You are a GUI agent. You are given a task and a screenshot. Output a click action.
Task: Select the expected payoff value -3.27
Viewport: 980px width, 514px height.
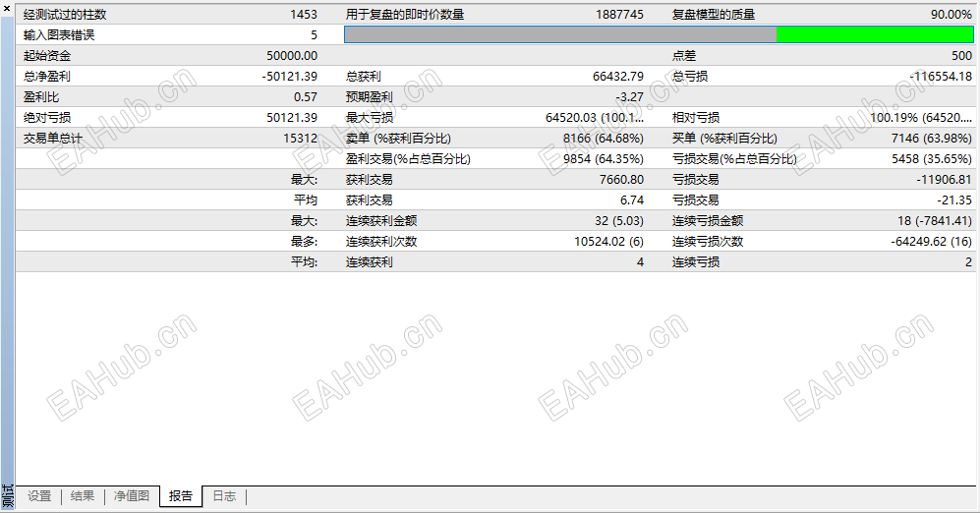[x=629, y=96]
